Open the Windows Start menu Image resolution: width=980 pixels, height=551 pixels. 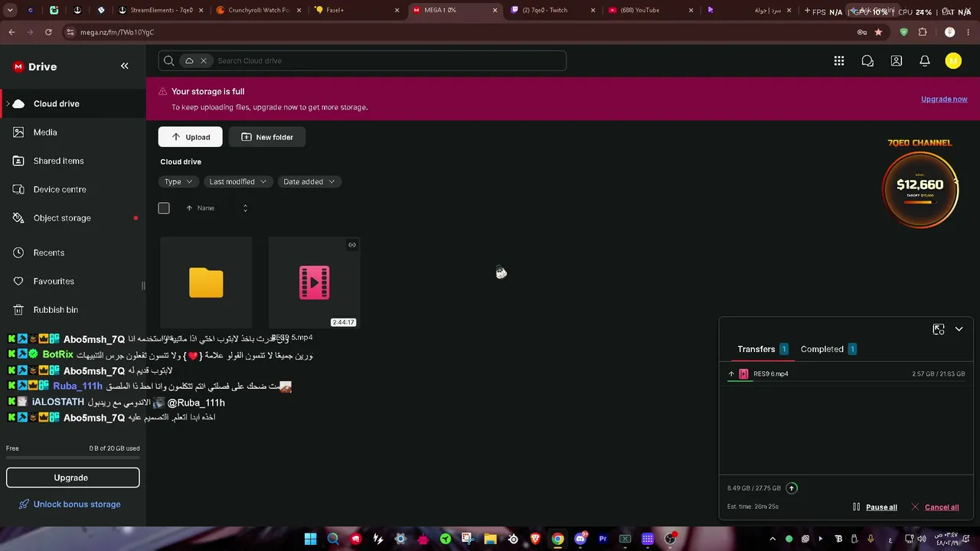[310, 539]
